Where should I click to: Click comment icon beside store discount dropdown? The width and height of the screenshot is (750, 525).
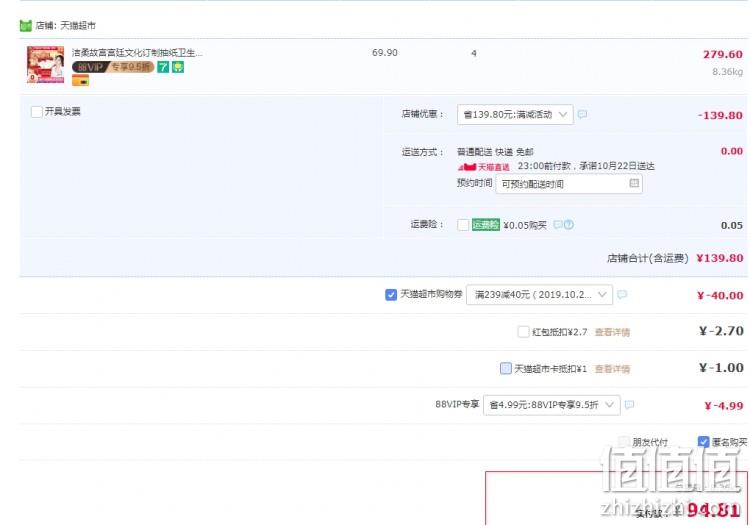pyautogui.click(x=582, y=114)
